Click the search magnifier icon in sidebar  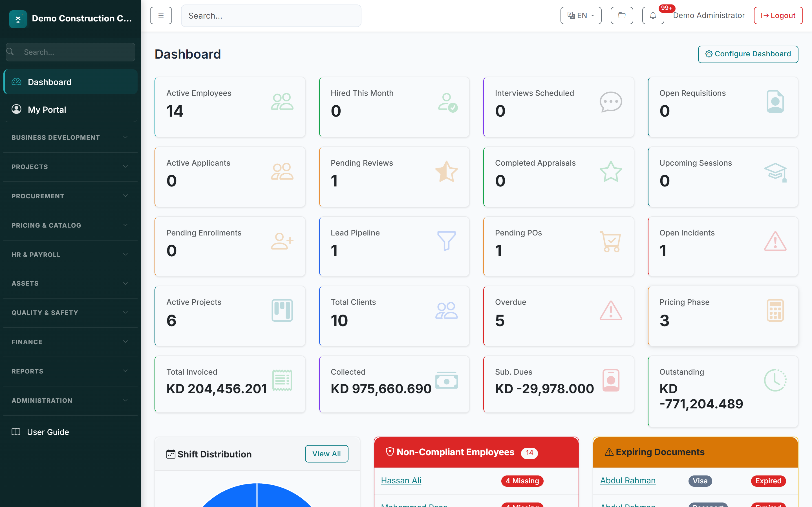tap(10, 52)
